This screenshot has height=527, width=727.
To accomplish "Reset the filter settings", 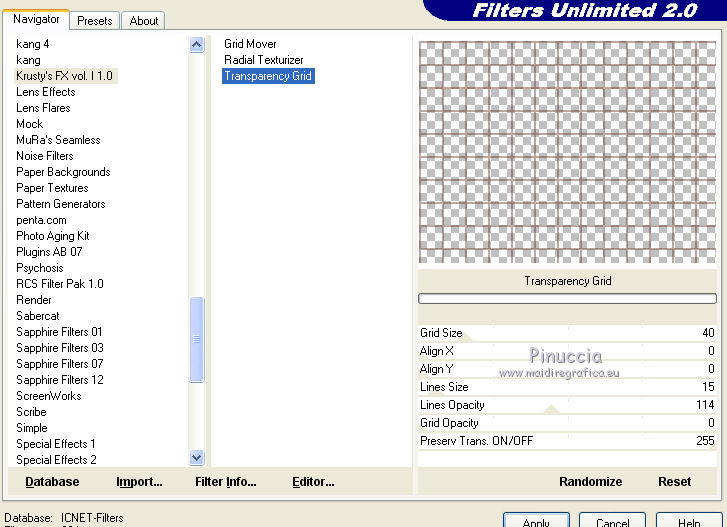I will coord(674,482).
